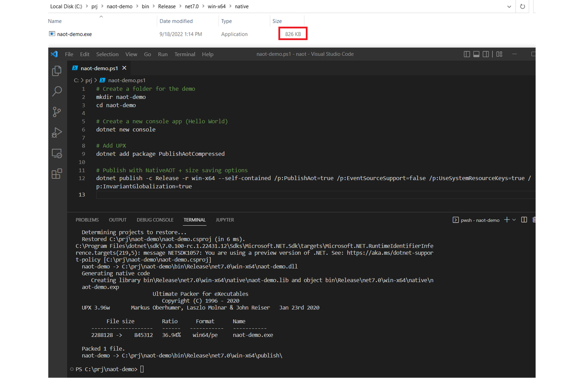
Task: Toggle the secondary side bar layout icon
Action: point(486,54)
